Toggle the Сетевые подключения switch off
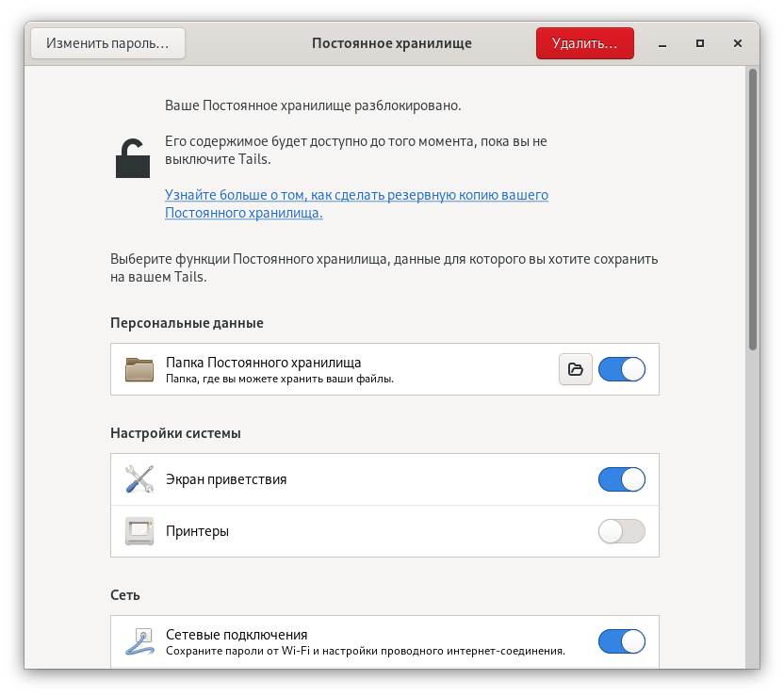 pyautogui.click(x=621, y=642)
